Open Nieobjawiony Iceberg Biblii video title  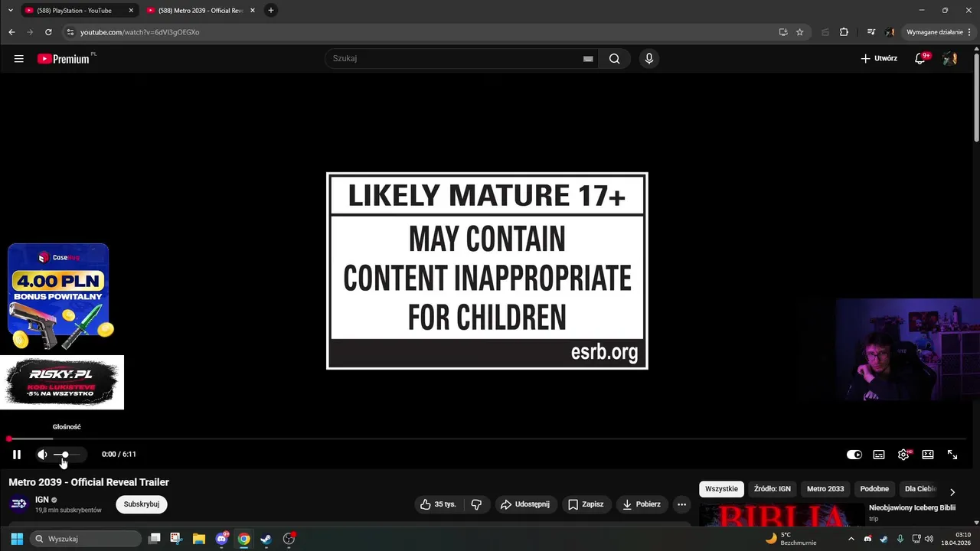[912, 508]
